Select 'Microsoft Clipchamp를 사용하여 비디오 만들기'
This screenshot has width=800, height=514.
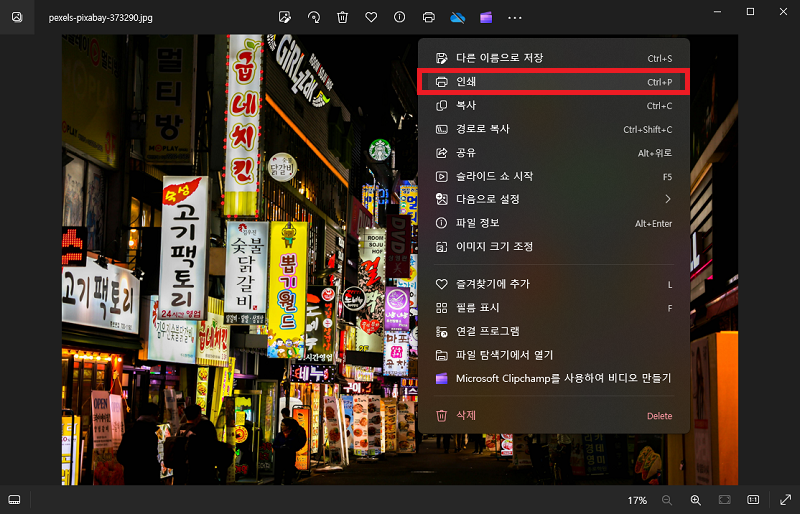[x=554, y=378]
